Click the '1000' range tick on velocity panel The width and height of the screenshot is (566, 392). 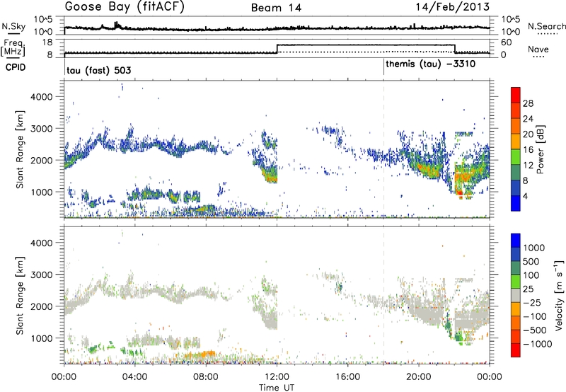coord(41,338)
